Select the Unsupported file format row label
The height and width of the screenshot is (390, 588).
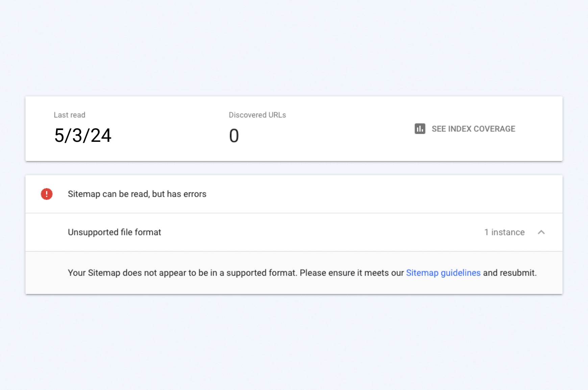pyautogui.click(x=114, y=232)
